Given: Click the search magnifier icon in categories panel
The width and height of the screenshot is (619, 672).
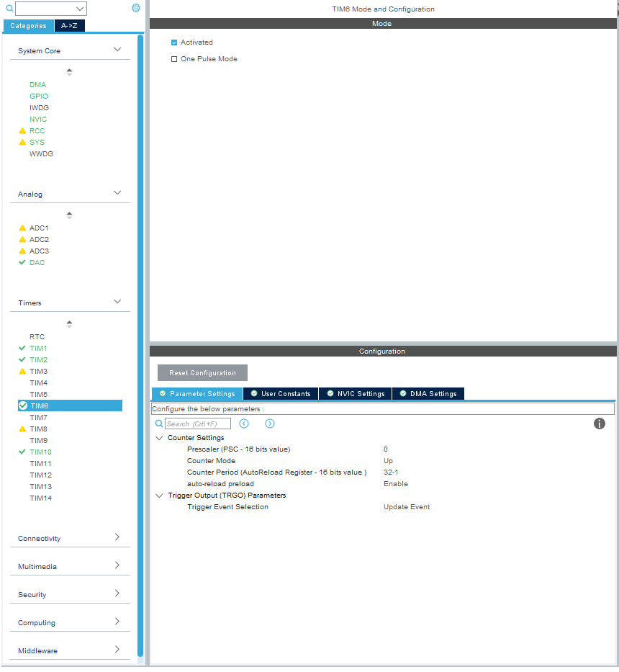Looking at the screenshot, I should coord(9,8).
